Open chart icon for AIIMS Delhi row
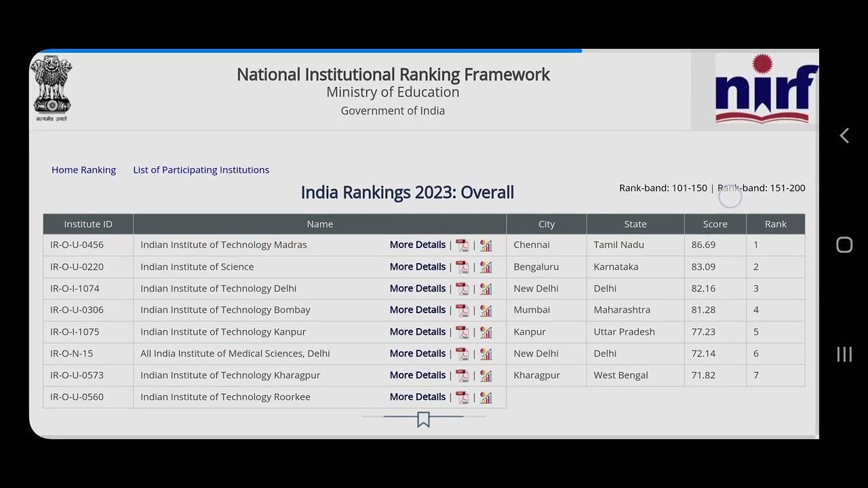The height and width of the screenshot is (488, 868). tap(486, 354)
